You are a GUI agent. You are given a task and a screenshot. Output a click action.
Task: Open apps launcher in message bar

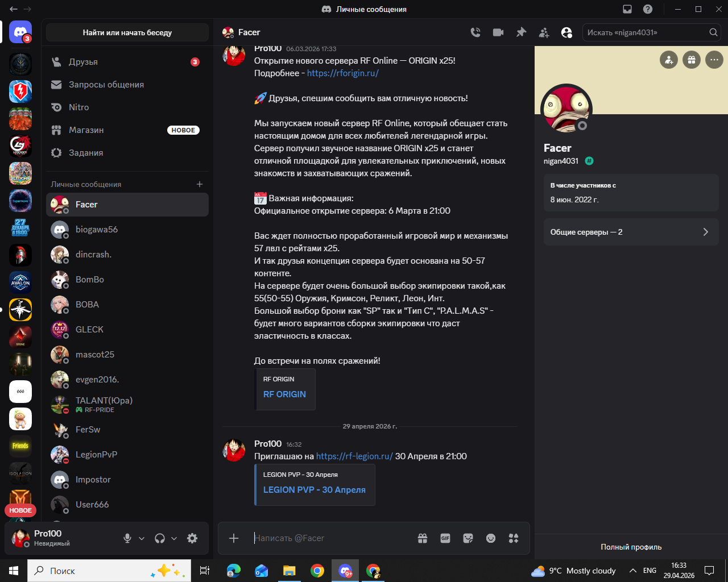pos(514,538)
